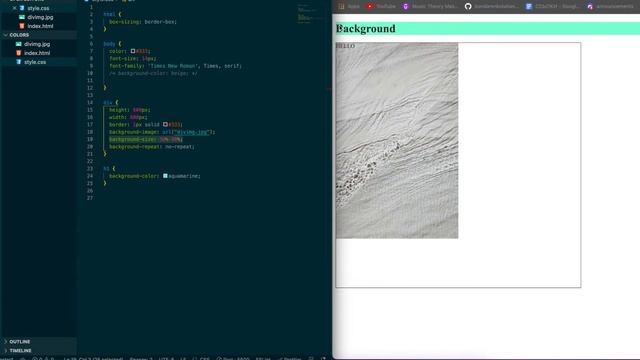The height and width of the screenshot is (360, 640).
Task: Click the UTF-8 encoding status bar entry
Action: tap(167, 358)
